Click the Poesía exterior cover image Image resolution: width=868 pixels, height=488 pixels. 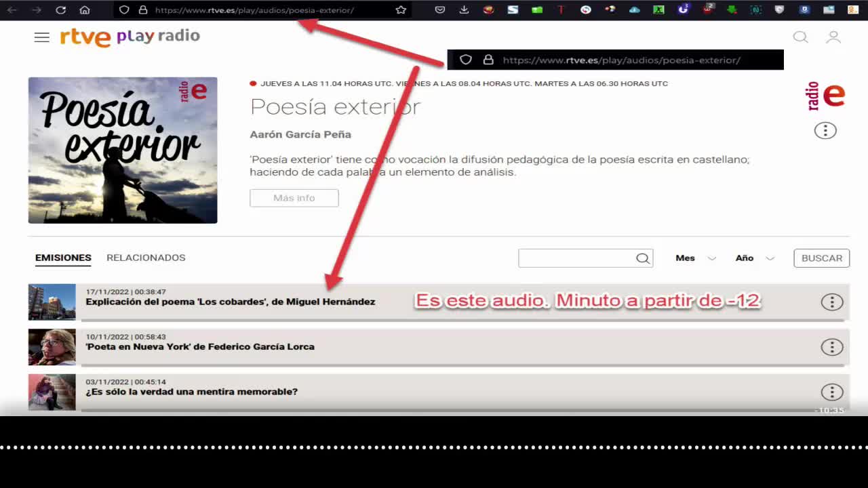(x=123, y=150)
